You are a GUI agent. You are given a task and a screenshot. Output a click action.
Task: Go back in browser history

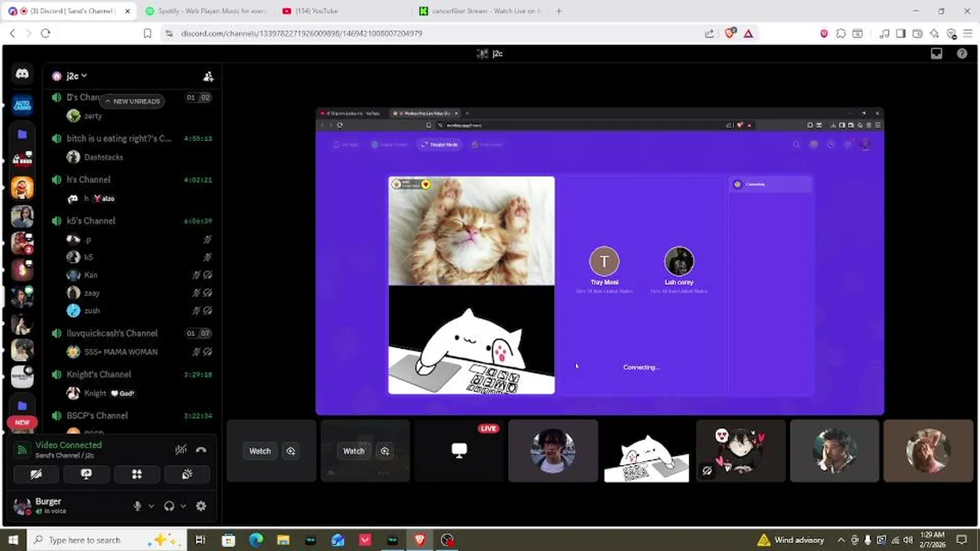tap(12, 34)
